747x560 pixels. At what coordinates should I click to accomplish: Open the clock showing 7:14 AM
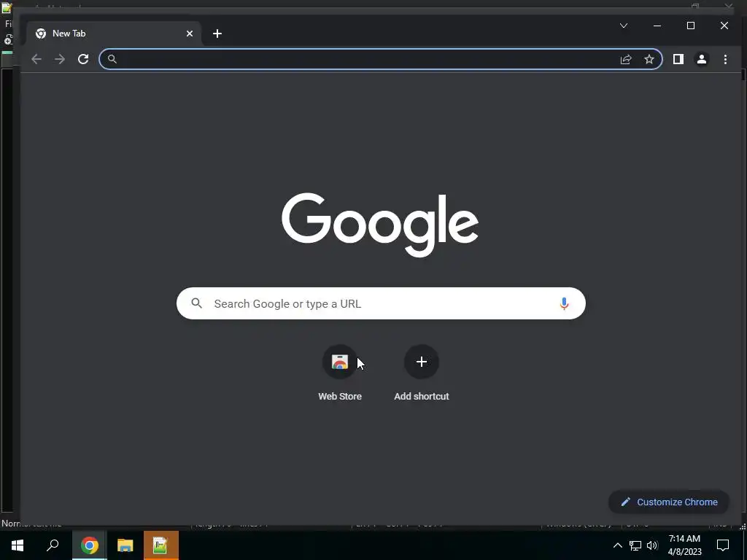point(684,545)
